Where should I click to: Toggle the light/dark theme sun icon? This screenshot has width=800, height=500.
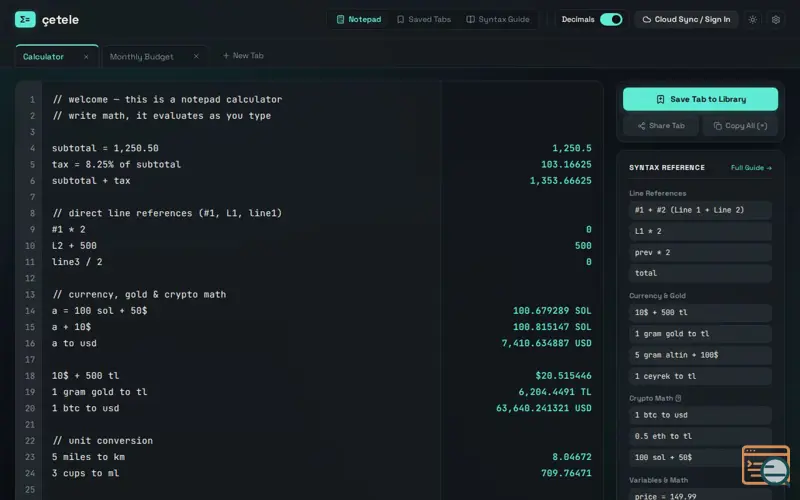[753, 19]
